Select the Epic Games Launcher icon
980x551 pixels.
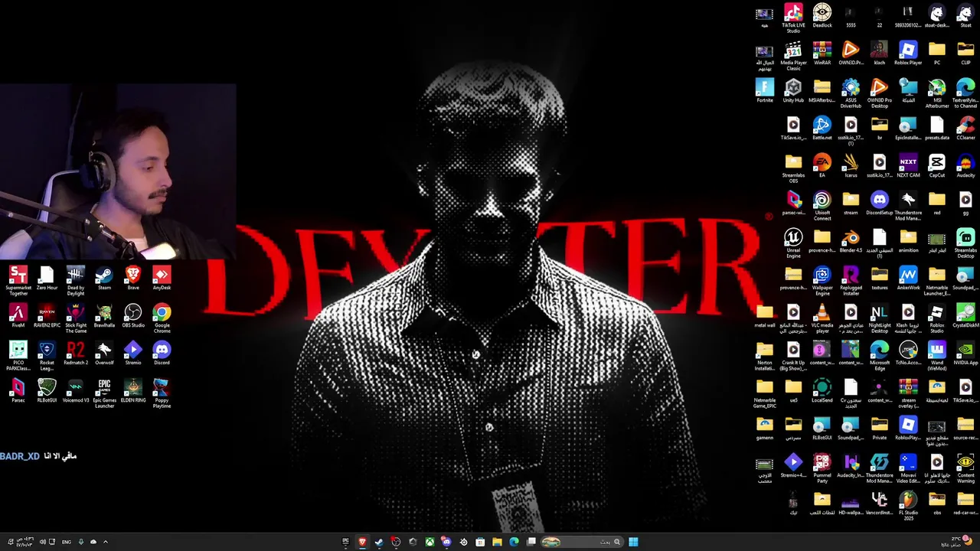(104, 393)
